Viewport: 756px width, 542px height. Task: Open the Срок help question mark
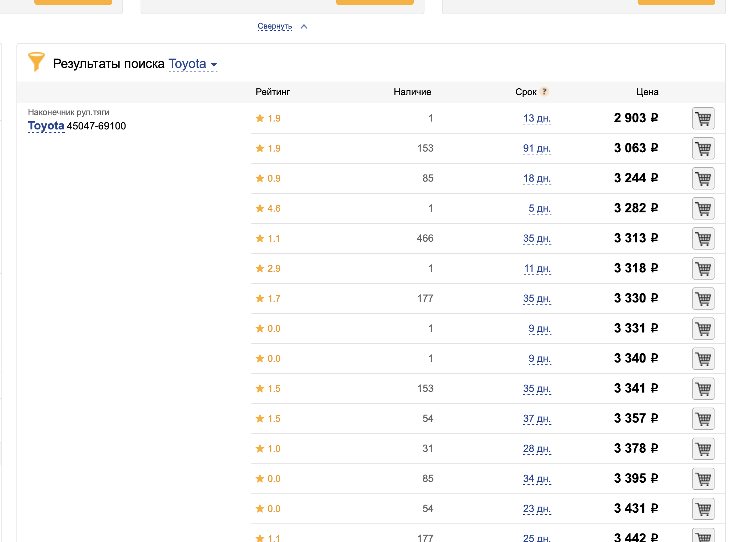(x=544, y=92)
